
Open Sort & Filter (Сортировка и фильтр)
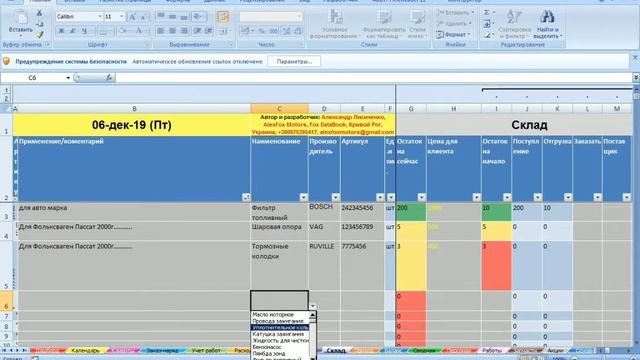pos(514,24)
